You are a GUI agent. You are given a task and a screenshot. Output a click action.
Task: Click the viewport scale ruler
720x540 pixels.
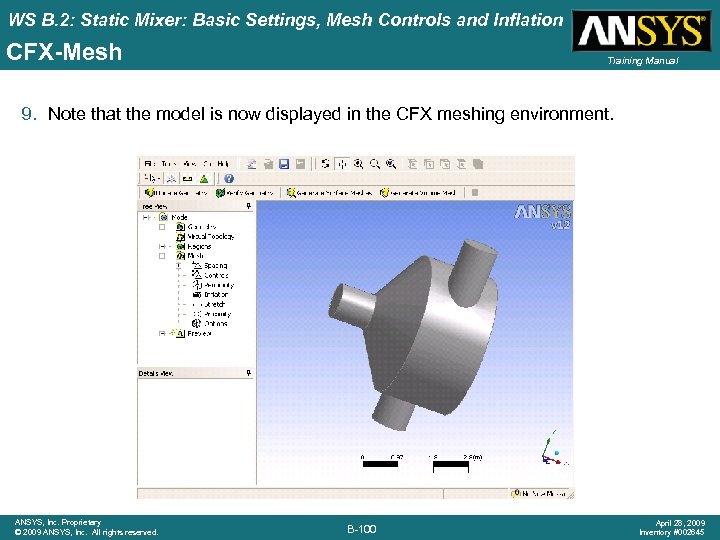pos(421,463)
